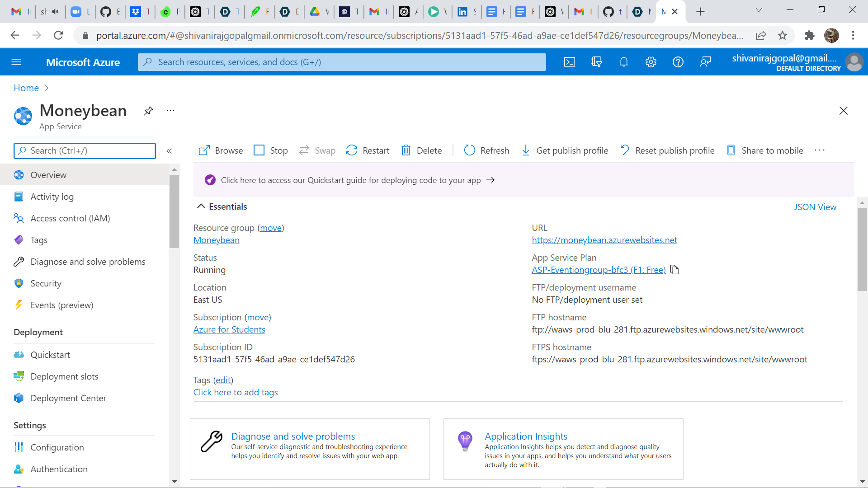The height and width of the screenshot is (488, 868).
Task: Open moneybean.azurewebsites.net URL link
Action: point(604,240)
